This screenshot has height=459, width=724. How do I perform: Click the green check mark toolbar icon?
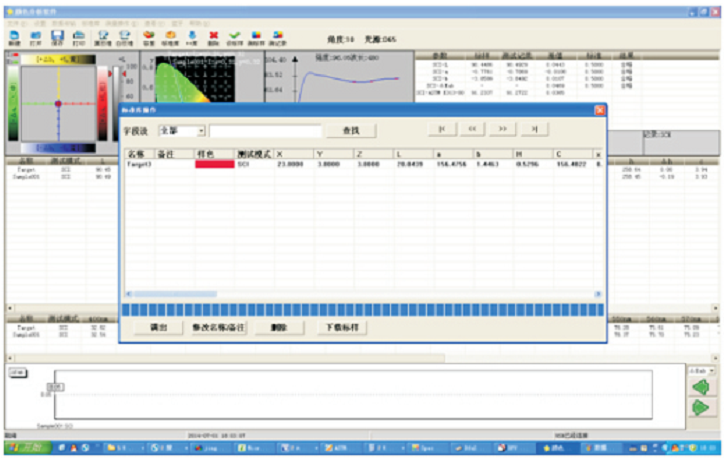[234, 36]
